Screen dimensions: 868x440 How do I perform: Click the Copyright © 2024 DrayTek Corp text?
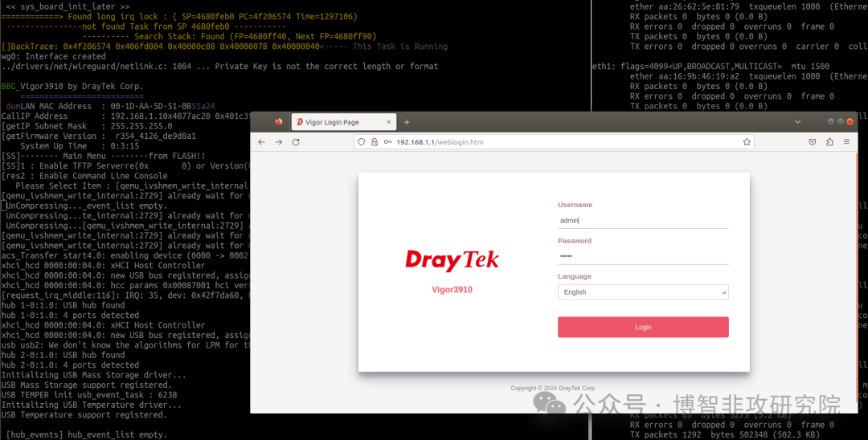tap(552, 388)
